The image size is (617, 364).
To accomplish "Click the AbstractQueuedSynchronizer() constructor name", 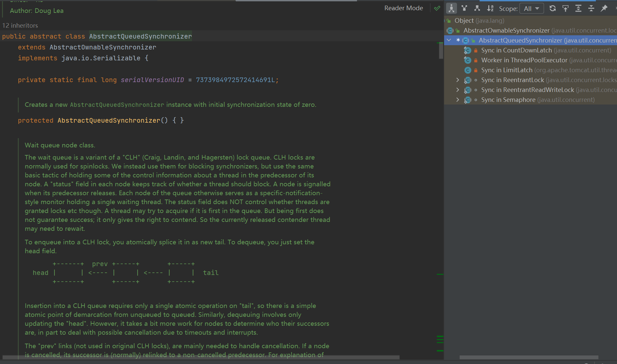I will coord(109,120).
